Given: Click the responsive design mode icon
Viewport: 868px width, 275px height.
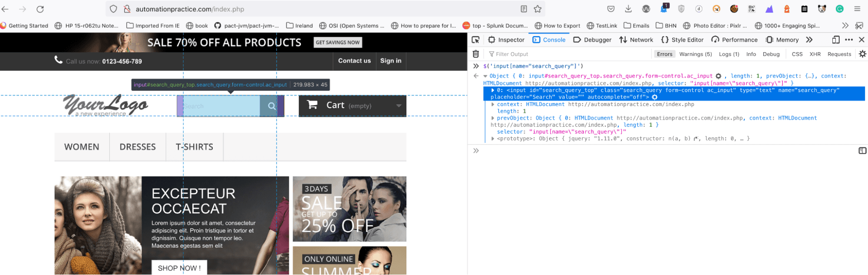Looking at the screenshot, I should tap(835, 40).
